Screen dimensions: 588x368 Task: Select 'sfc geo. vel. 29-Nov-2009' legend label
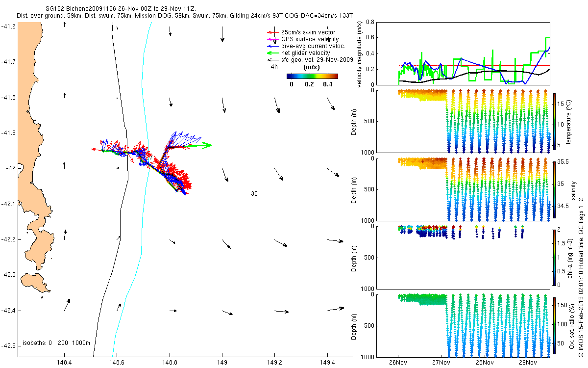tap(317, 60)
